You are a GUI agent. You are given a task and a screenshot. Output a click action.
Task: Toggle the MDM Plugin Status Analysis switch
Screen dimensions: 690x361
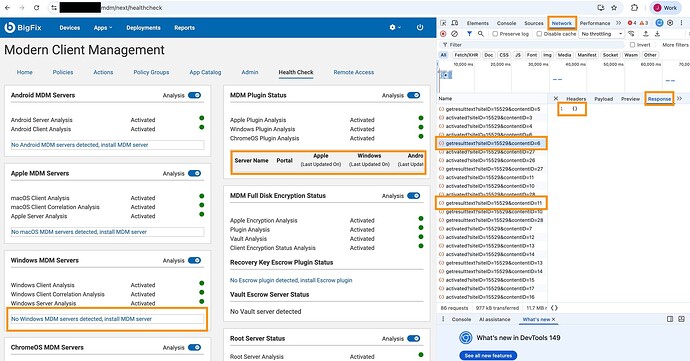tap(414, 95)
